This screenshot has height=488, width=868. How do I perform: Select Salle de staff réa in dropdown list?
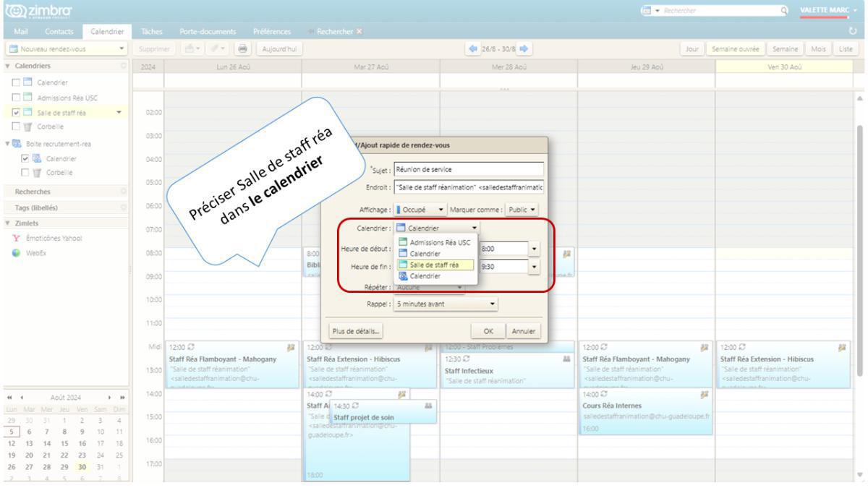click(x=434, y=265)
